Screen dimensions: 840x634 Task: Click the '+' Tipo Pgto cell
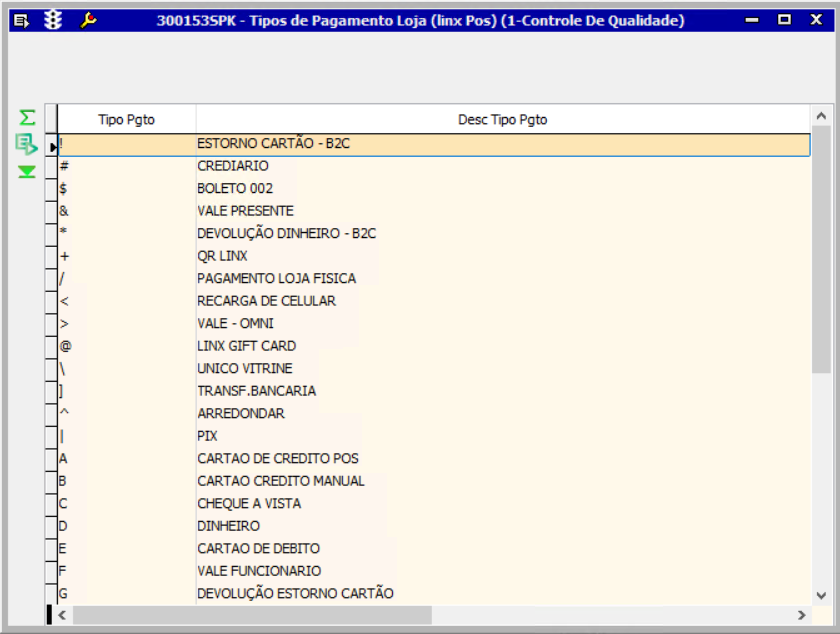click(x=127, y=256)
